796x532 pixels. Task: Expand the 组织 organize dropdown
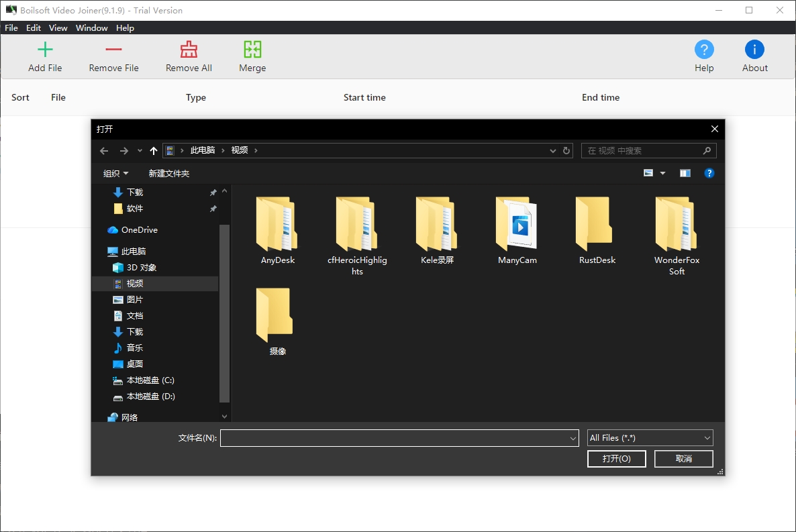click(115, 174)
